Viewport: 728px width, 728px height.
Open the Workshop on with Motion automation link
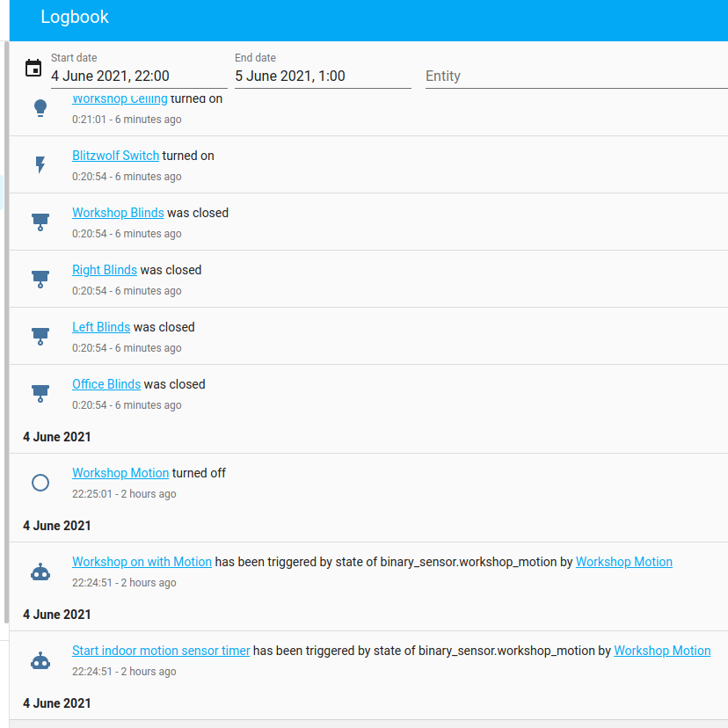click(142, 561)
